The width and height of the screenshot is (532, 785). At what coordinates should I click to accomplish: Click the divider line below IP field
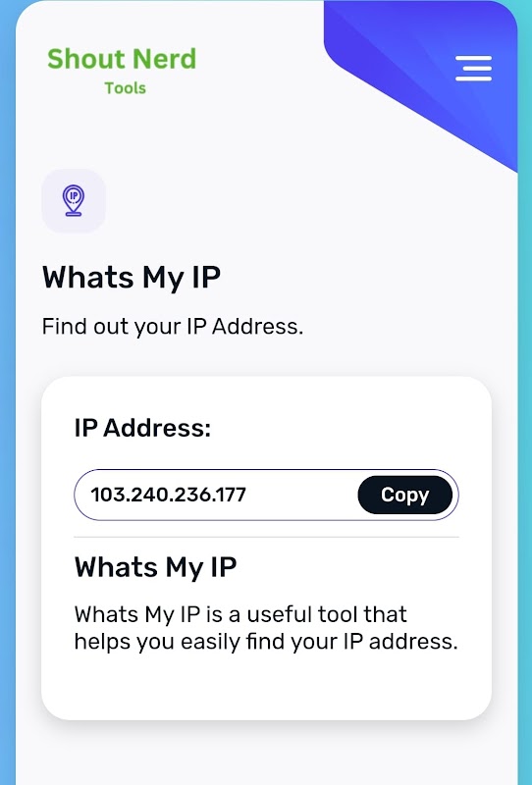(266, 537)
